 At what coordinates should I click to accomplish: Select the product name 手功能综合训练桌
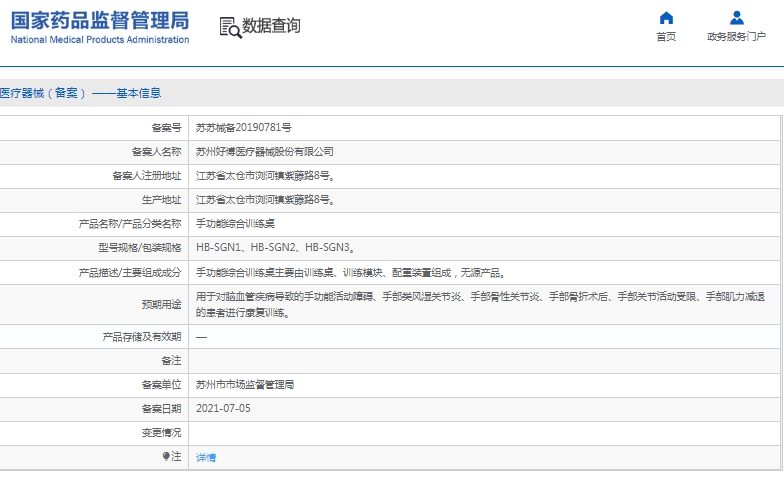click(x=235, y=224)
